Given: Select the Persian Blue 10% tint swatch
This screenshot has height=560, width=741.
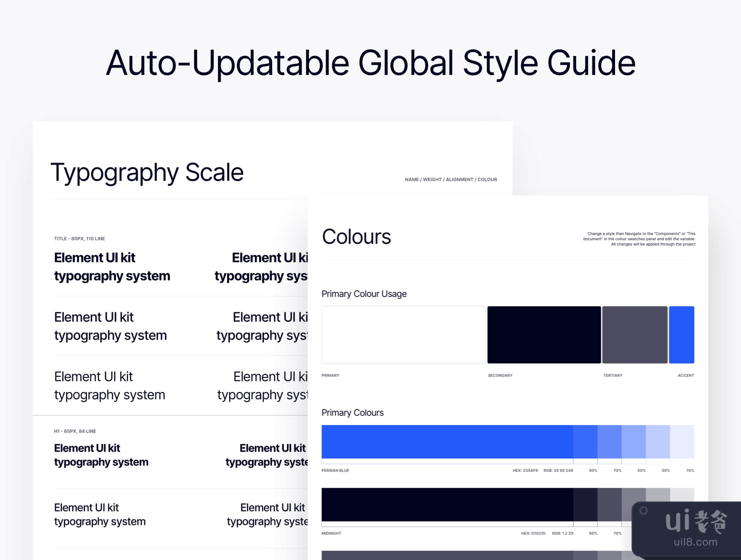Looking at the screenshot, I should tap(682, 441).
